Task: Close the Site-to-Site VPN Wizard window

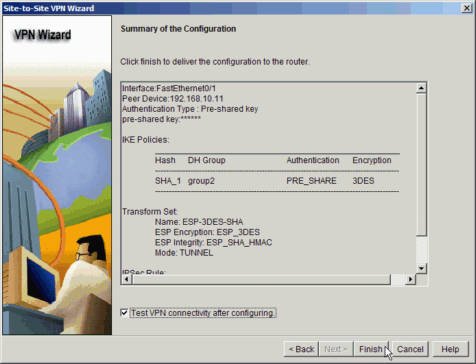Action: click(466, 8)
